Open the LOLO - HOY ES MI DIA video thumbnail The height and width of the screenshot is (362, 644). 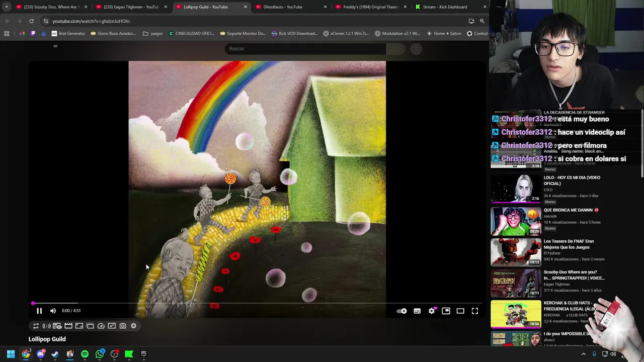pos(516,188)
